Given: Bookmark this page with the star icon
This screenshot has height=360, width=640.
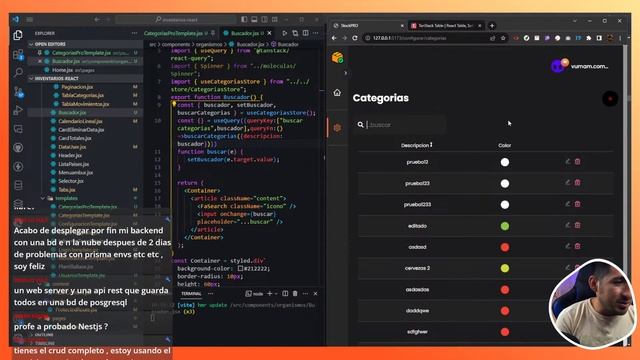Looking at the screenshot, I should [503, 38].
